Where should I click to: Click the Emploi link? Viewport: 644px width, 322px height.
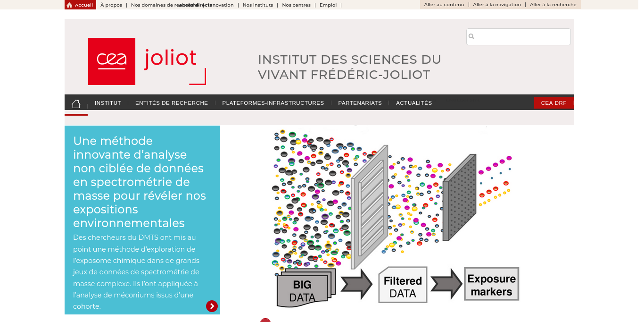click(328, 5)
